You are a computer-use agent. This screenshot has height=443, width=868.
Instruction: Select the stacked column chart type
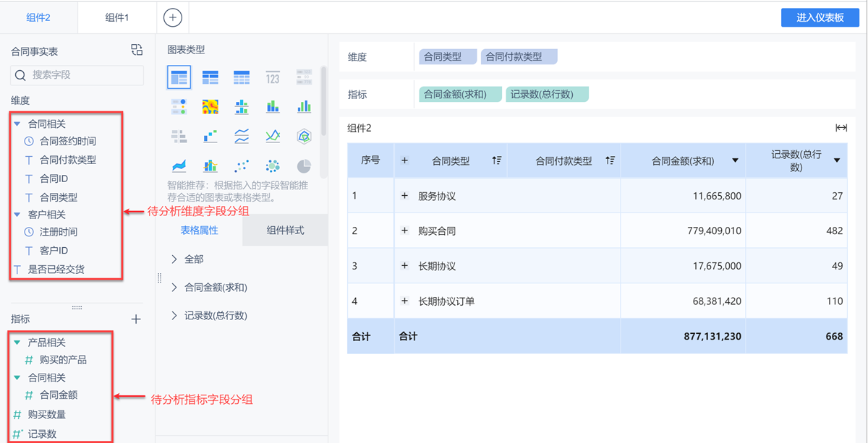[273, 107]
